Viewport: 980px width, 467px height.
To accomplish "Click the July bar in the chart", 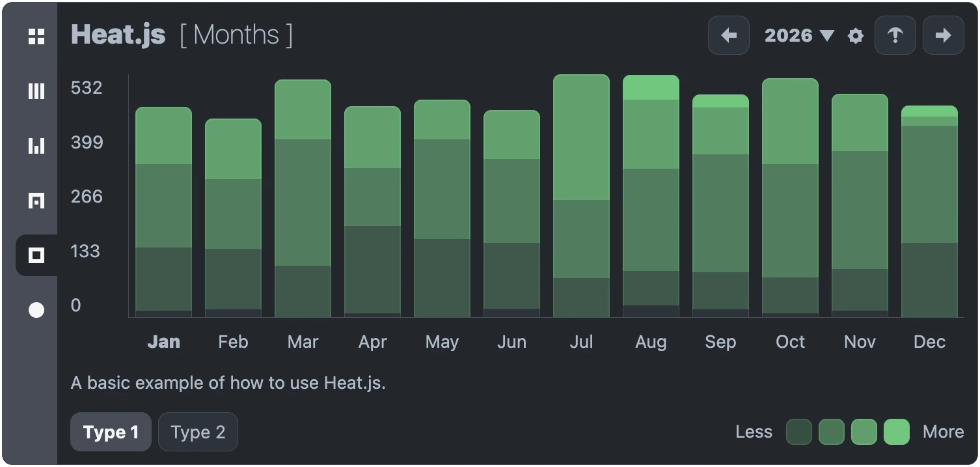I will pyautogui.click(x=581, y=195).
